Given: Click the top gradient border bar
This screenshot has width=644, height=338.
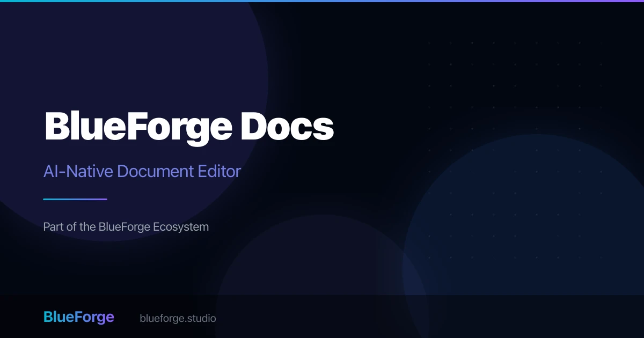Looking at the screenshot, I should pos(322,2).
